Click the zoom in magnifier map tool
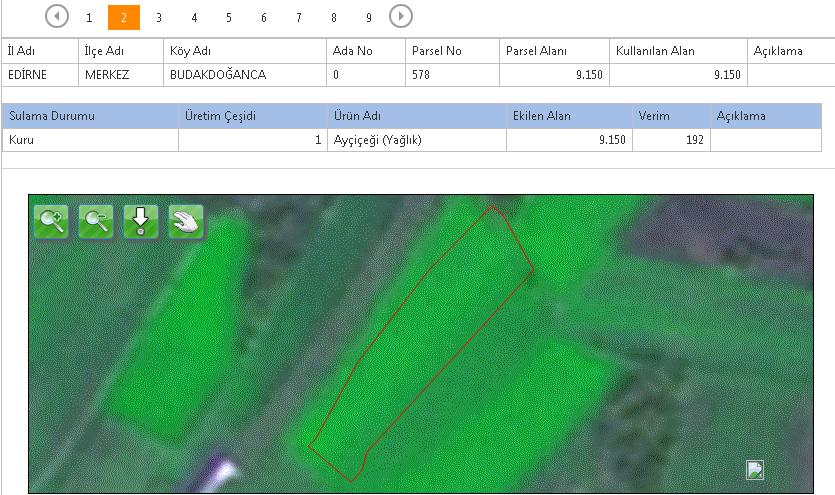The image size is (835, 495). [52, 222]
